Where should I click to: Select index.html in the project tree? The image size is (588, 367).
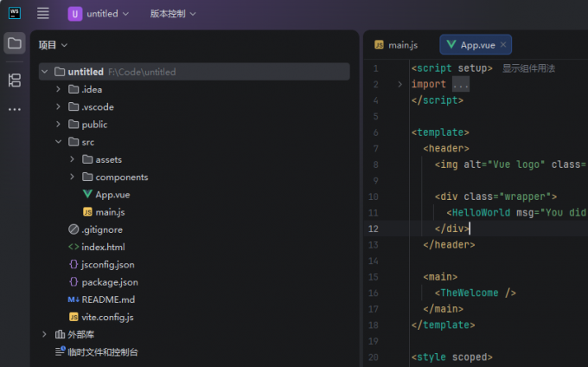(103, 247)
